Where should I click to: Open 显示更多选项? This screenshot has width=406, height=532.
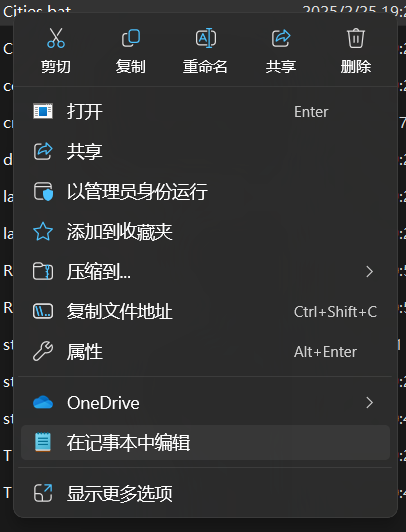(x=206, y=493)
